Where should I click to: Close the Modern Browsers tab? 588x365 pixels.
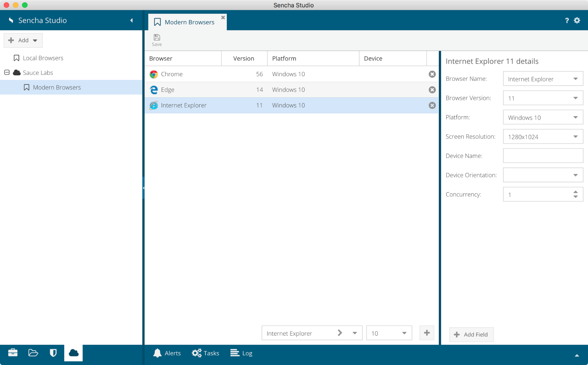[x=223, y=17]
